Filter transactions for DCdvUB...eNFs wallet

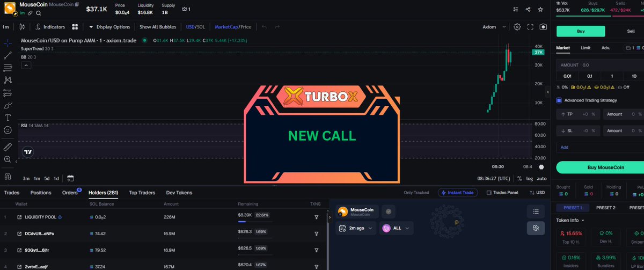pyautogui.click(x=316, y=233)
